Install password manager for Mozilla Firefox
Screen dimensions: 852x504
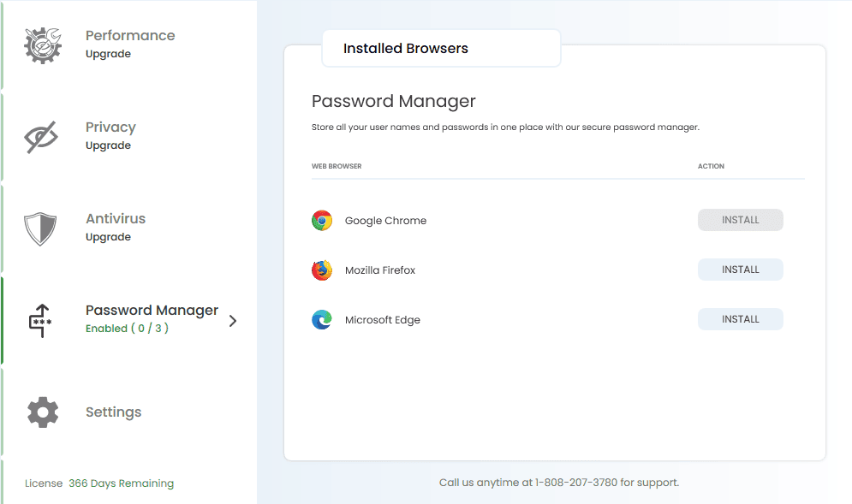tap(740, 270)
